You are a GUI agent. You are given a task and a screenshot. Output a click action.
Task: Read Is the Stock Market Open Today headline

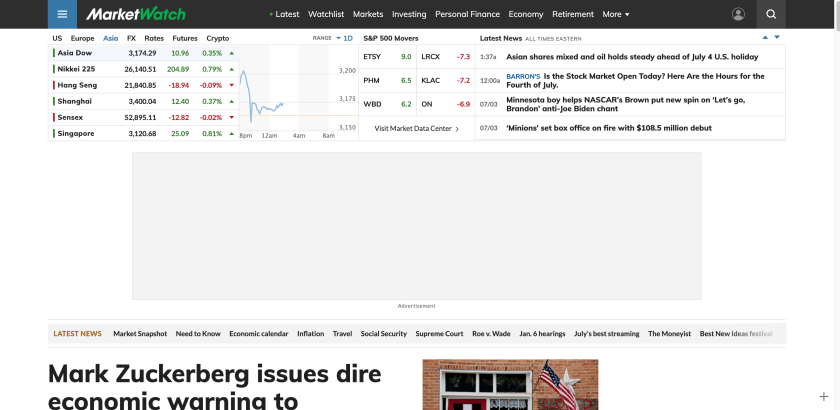click(x=635, y=80)
